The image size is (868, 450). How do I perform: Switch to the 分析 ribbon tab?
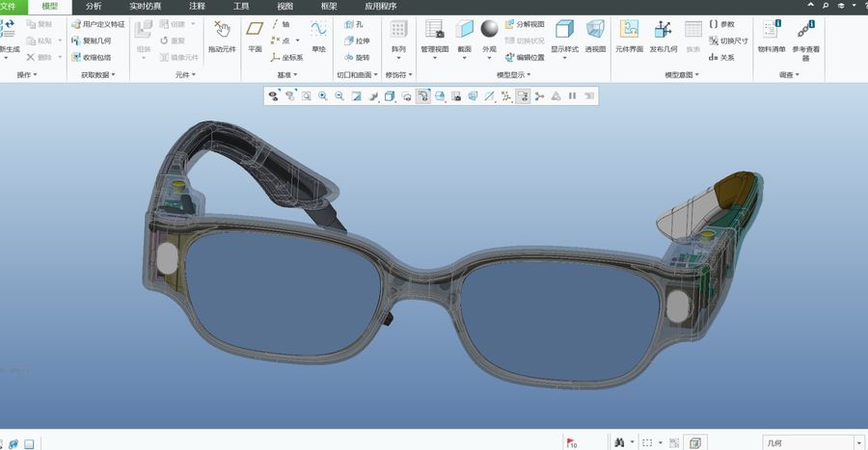tap(94, 7)
